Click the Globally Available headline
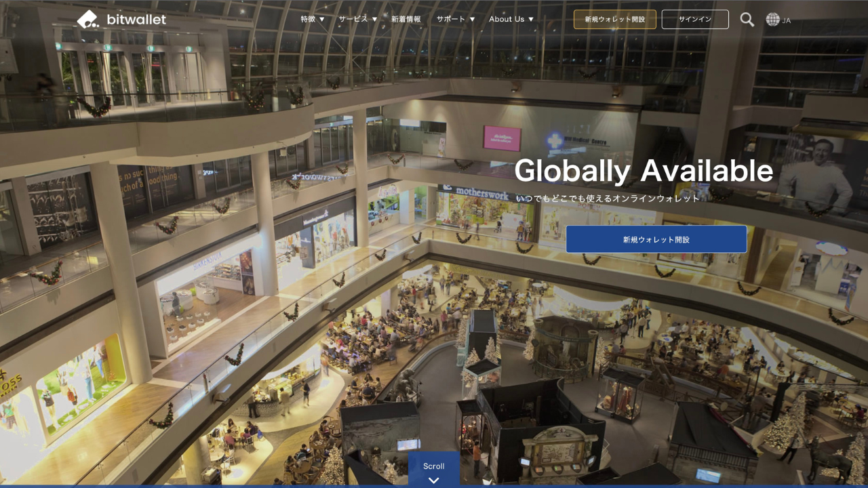Image resolution: width=868 pixels, height=488 pixels. [644, 170]
